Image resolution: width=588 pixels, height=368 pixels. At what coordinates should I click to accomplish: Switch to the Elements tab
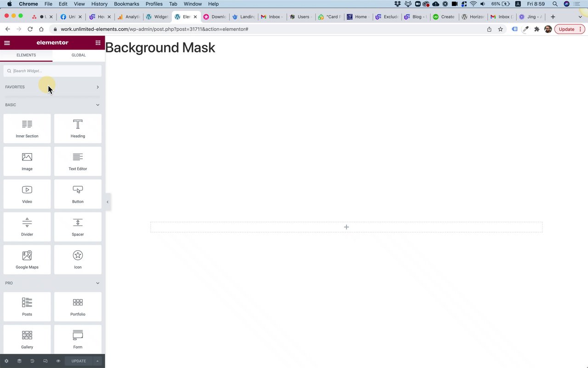pyautogui.click(x=26, y=55)
